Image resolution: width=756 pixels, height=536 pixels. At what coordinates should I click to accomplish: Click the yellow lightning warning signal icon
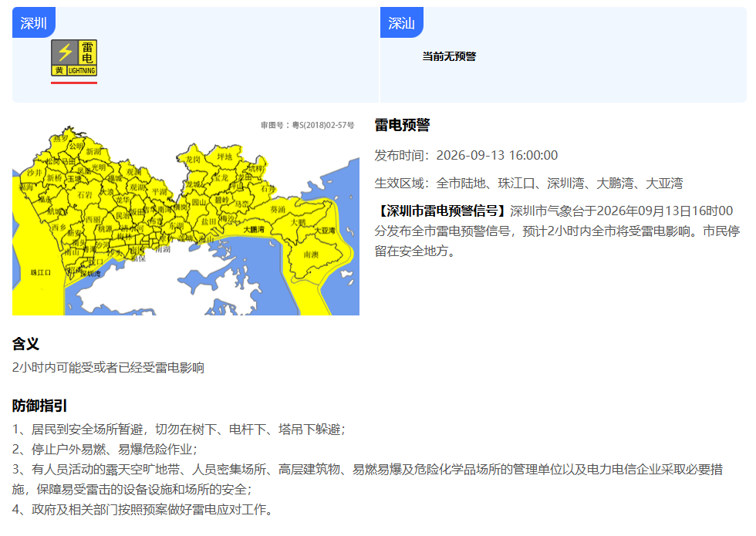tap(74, 58)
